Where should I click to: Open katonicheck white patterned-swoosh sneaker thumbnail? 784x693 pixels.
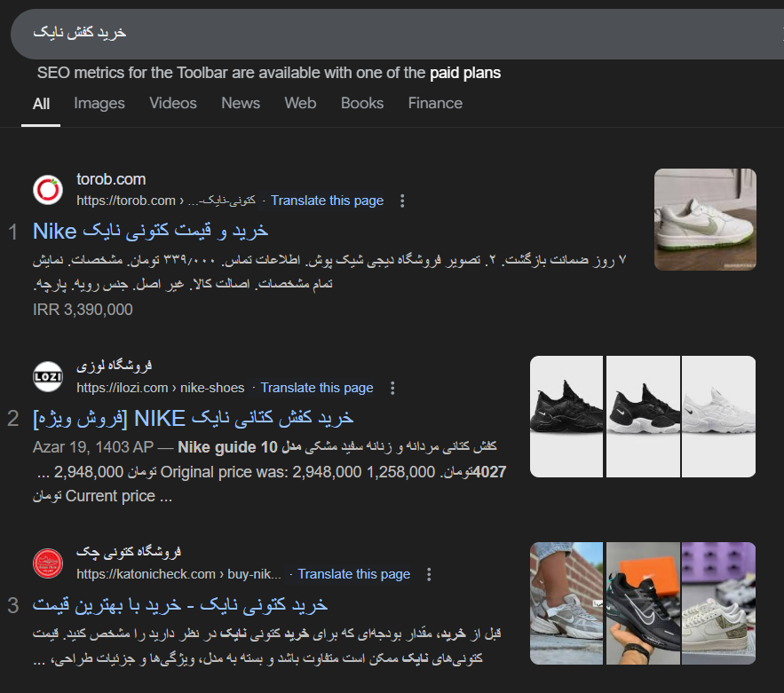(719, 603)
